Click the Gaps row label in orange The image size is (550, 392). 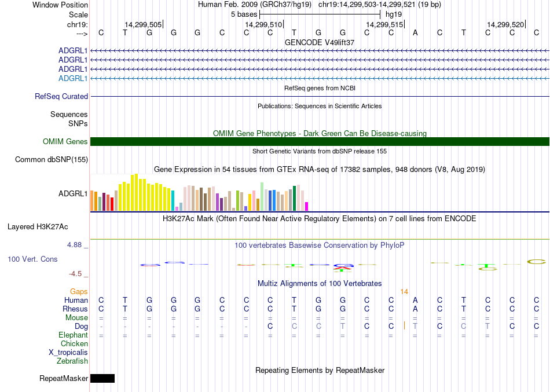[x=79, y=292]
